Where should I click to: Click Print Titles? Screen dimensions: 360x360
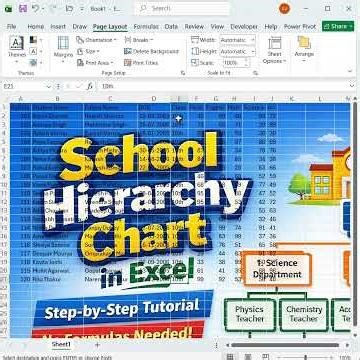click(x=141, y=62)
